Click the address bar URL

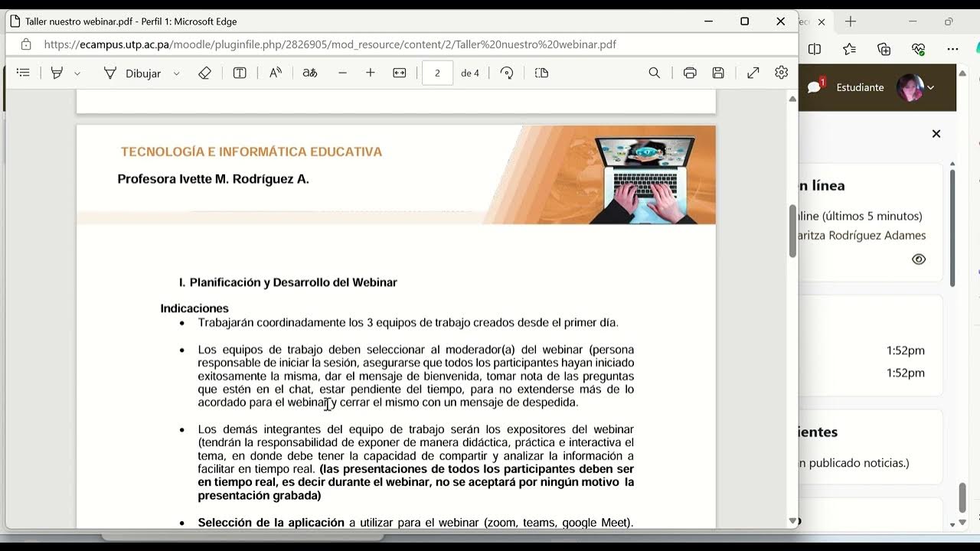330,44
